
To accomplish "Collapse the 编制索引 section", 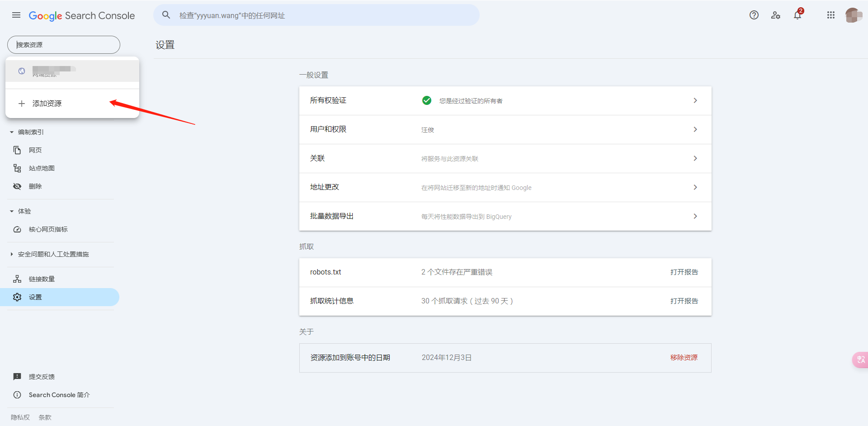I will (x=12, y=132).
